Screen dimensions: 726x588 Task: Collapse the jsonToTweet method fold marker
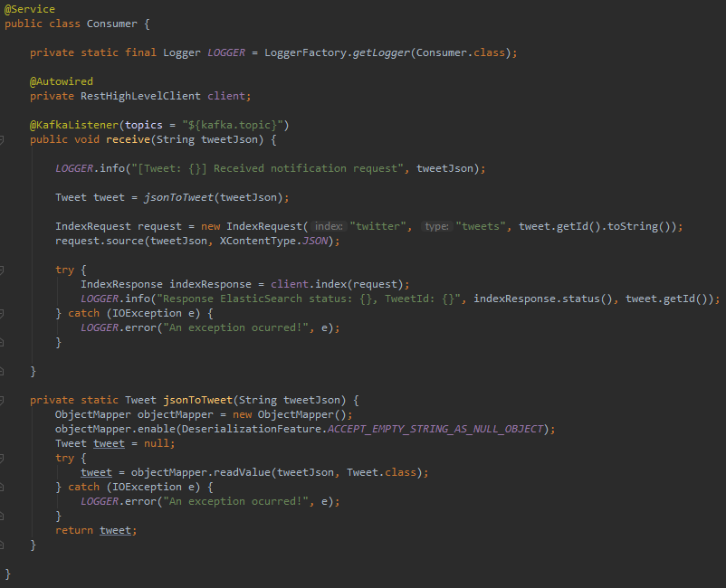(x=2, y=400)
